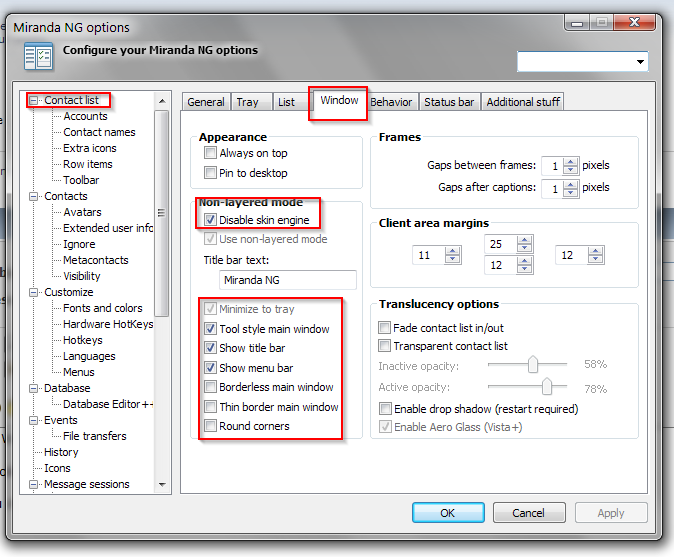Image resolution: width=674 pixels, height=557 pixels.
Task: Enable Pin to desktop checkbox
Action: [x=210, y=173]
